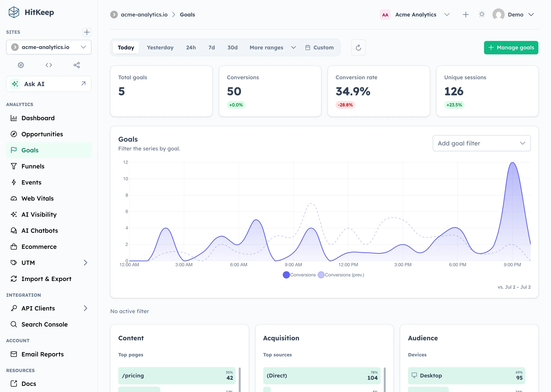Viewport: 551px width, 392px height.
Task: Click the Content card scrollbar
Action: 240,379
